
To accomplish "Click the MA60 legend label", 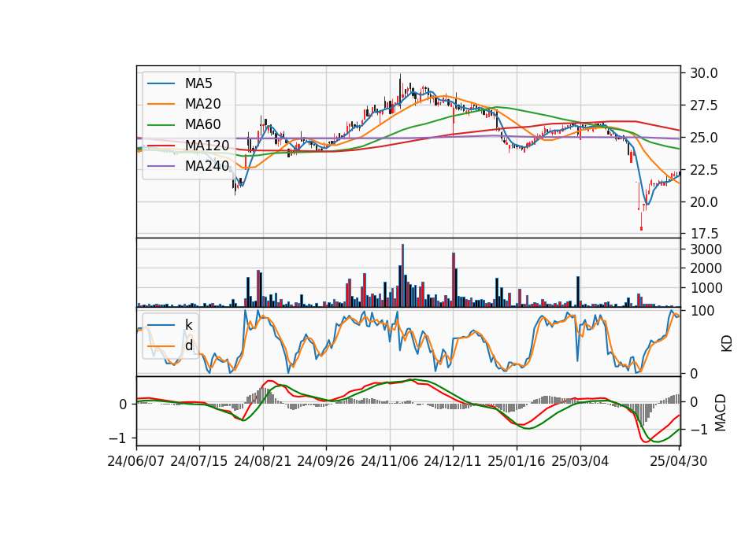I will (x=202, y=124).
